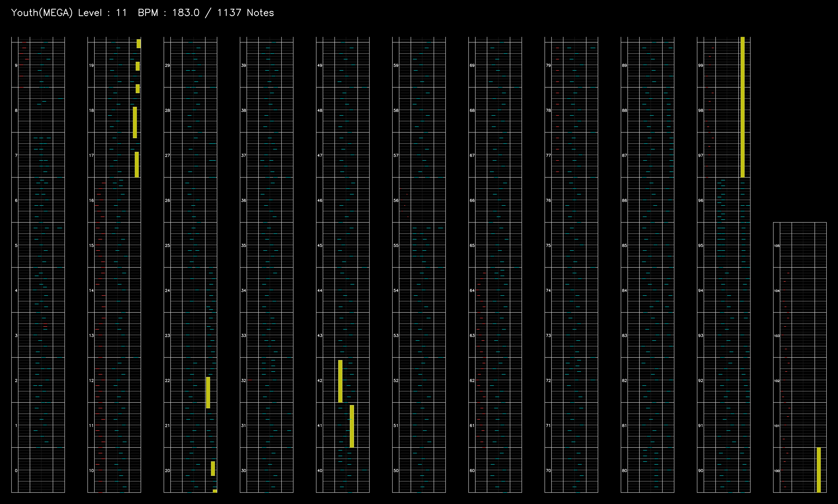
Task: Click the measure "103" label
Action: pos(777,335)
